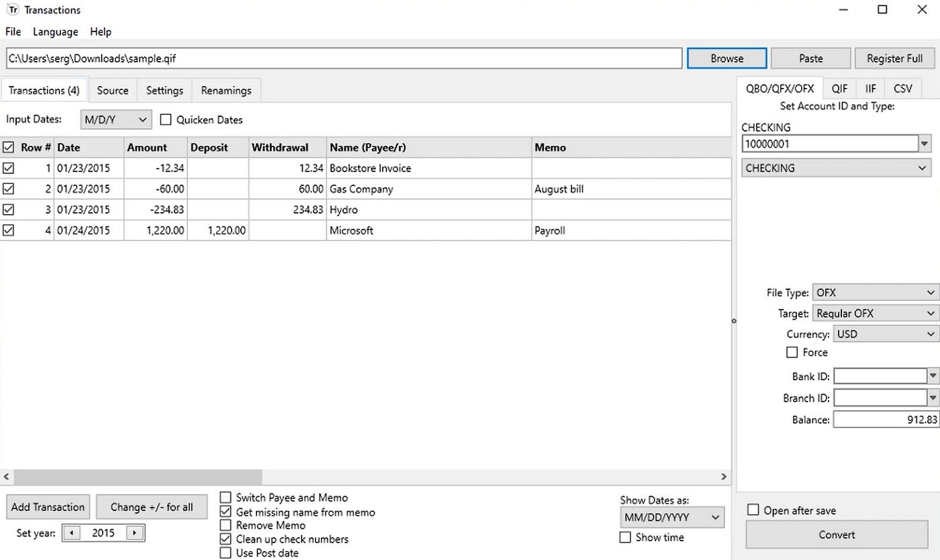The image size is (940, 560).
Task: Click Change +/- for all button
Action: tap(152, 507)
